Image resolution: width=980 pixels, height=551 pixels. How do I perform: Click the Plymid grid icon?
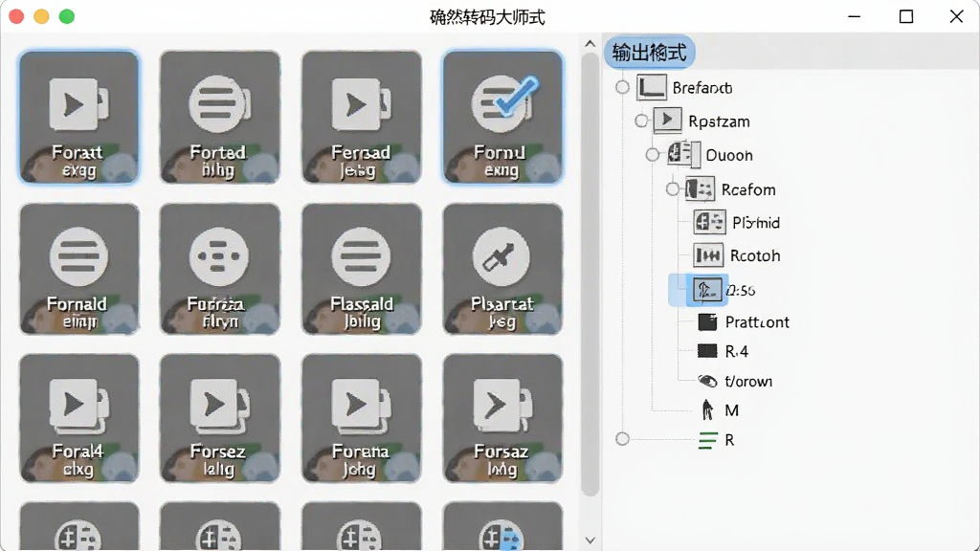[x=709, y=222]
